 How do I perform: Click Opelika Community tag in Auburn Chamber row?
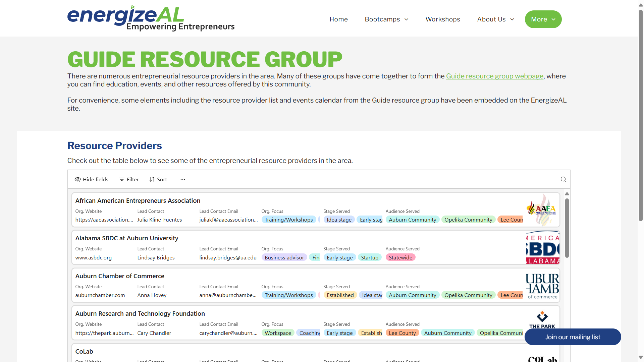(468, 295)
